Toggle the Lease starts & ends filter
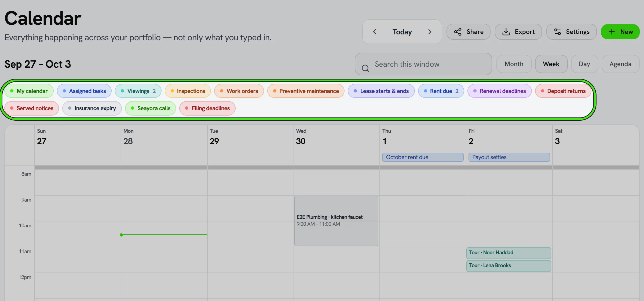The height and width of the screenshot is (301, 644). point(381,91)
